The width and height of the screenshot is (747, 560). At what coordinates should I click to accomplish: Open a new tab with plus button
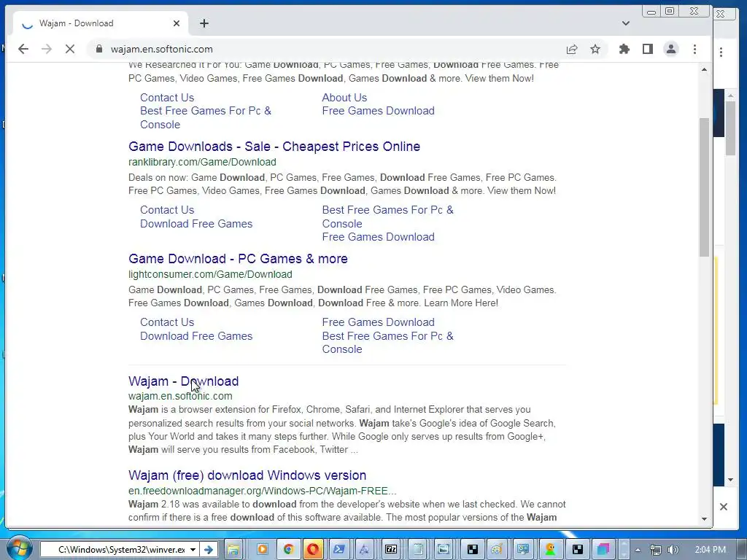click(204, 23)
